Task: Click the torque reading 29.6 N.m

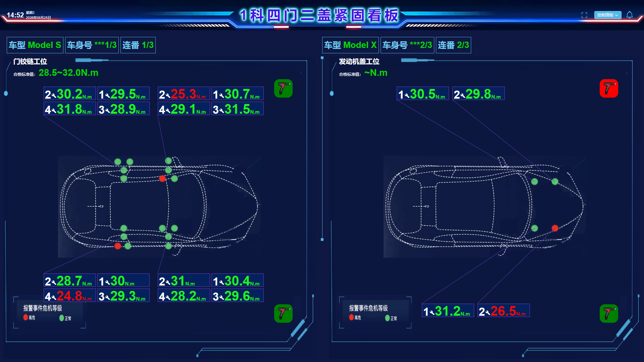Action: [x=238, y=296]
